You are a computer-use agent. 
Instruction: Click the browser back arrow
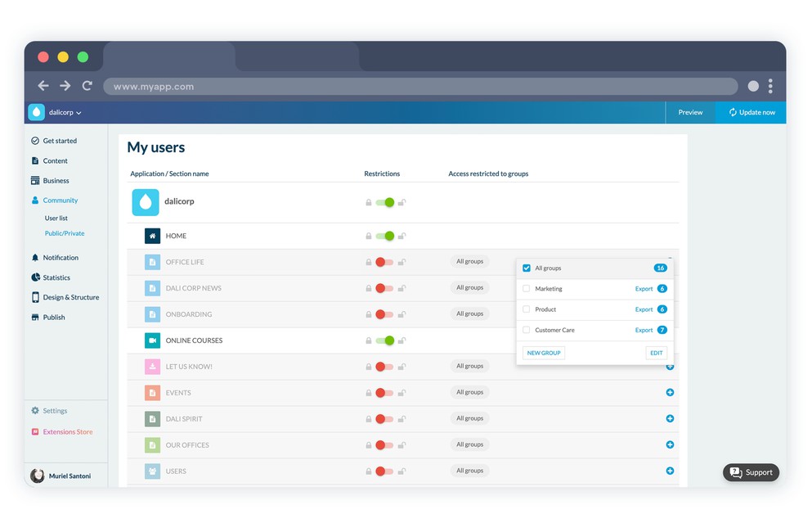click(x=43, y=86)
